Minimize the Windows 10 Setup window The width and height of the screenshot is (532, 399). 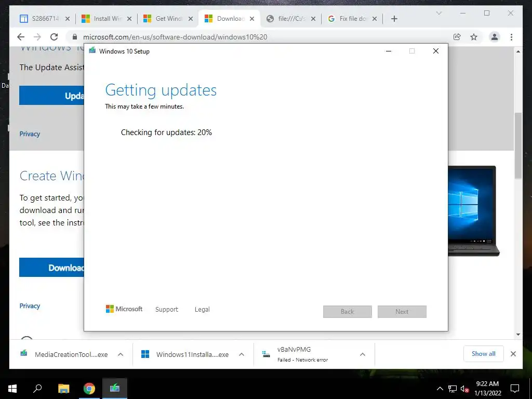[389, 51]
